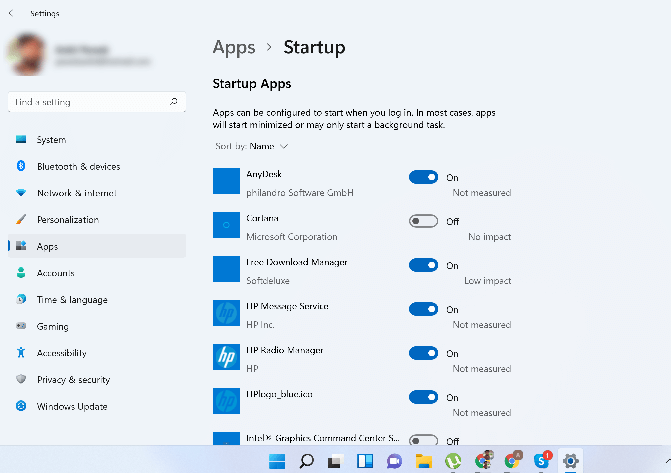Click the Windows Update icon
This screenshot has width=671, height=473.
[x=21, y=406]
